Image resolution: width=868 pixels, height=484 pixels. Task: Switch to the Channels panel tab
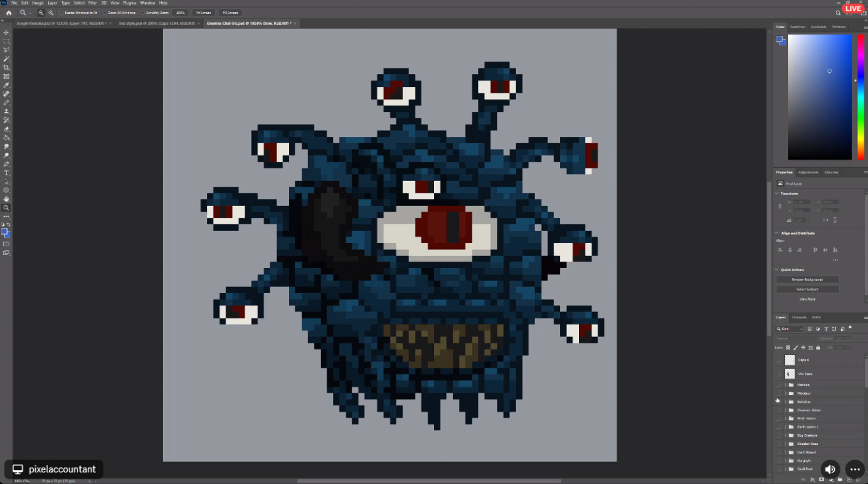coord(799,317)
